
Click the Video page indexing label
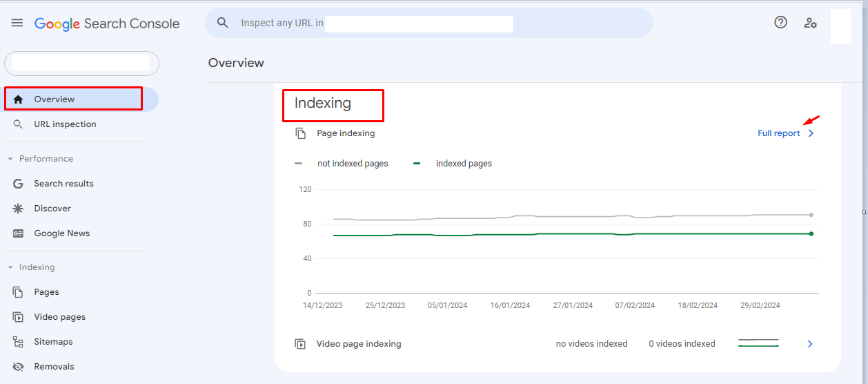pos(359,344)
